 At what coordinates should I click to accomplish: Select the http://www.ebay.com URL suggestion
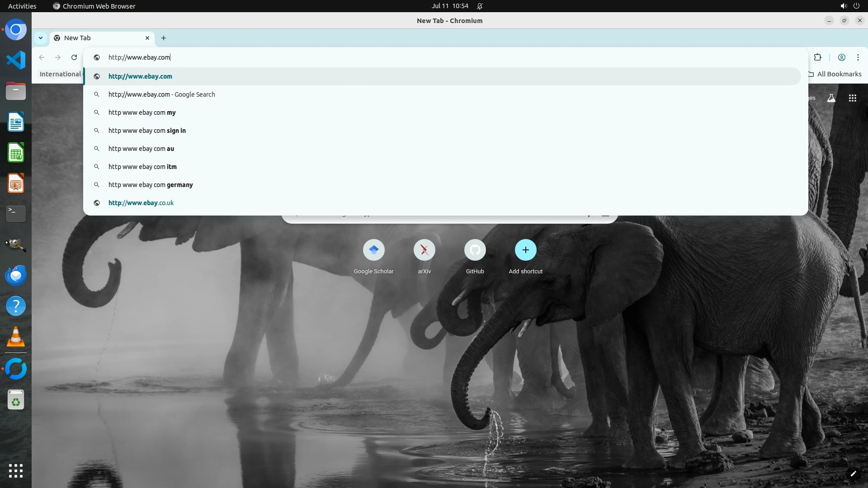coord(140,76)
